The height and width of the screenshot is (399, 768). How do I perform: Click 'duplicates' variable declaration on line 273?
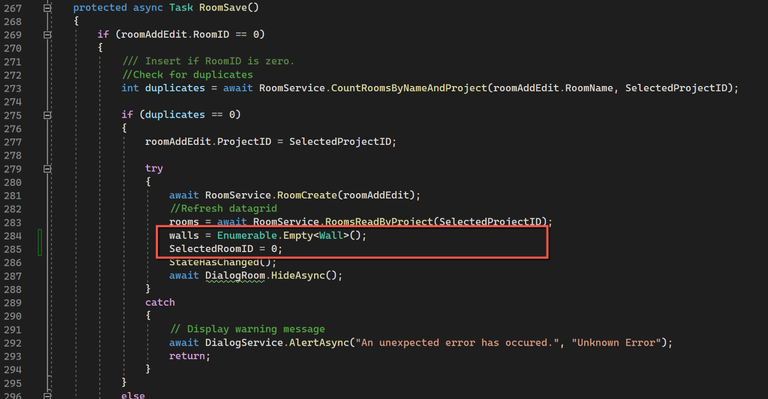(x=175, y=88)
